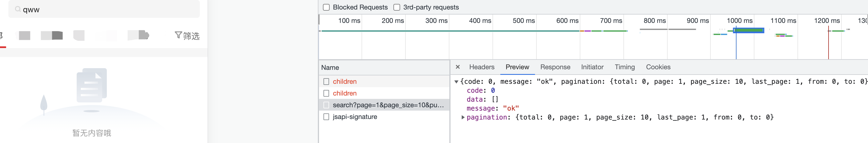
Task: Select the search?page=1 request row
Action: tap(388, 105)
